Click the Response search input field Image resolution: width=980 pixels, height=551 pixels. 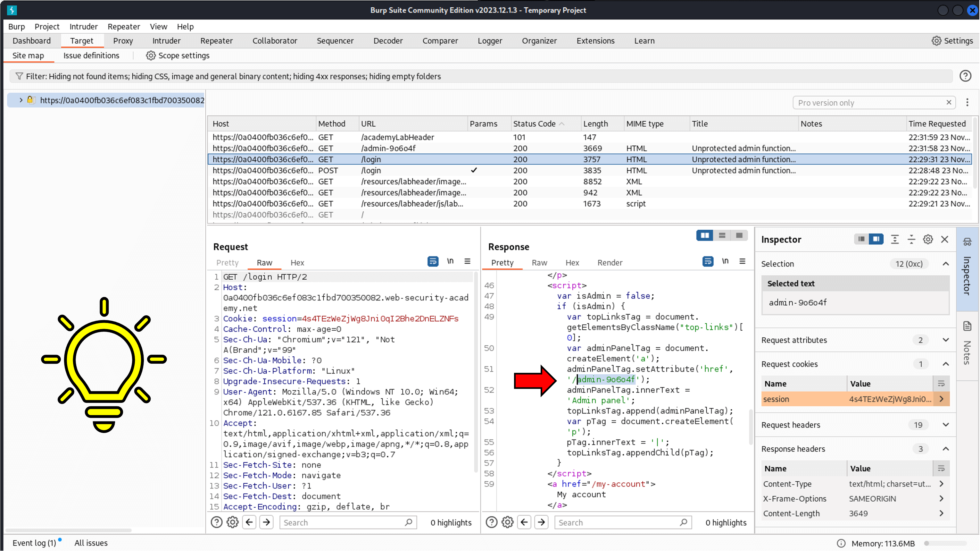point(623,522)
